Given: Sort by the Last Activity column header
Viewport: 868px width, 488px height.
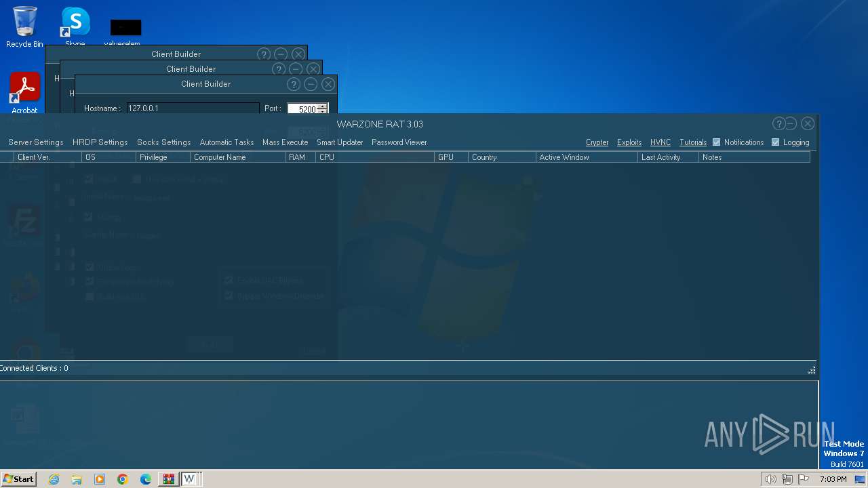Looking at the screenshot, I should coord(668,157).
